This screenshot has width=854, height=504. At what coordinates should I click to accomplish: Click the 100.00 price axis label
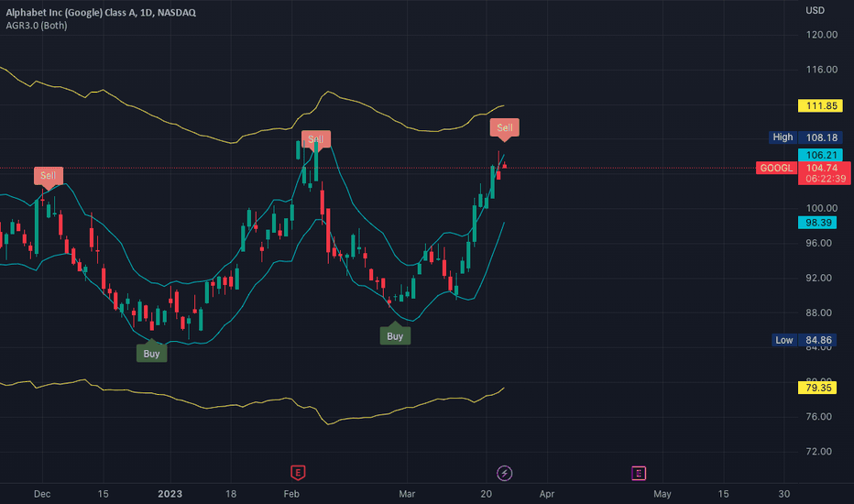tap(821, 208)
